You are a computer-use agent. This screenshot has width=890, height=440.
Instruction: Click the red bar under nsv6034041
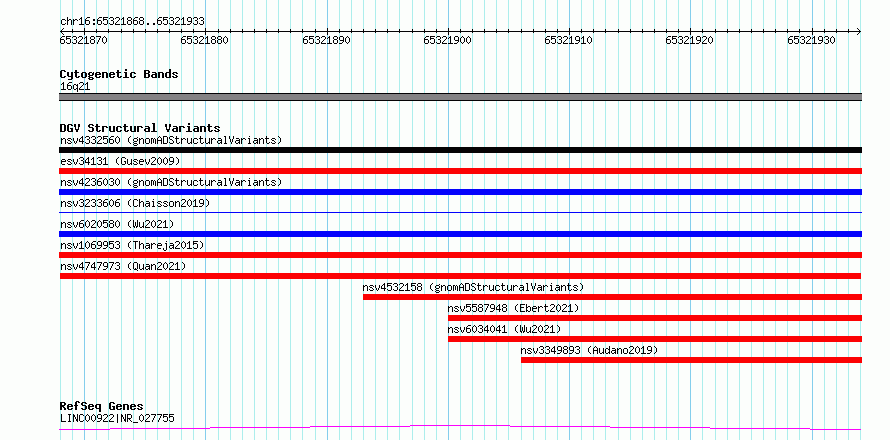[x=655, y=339]
